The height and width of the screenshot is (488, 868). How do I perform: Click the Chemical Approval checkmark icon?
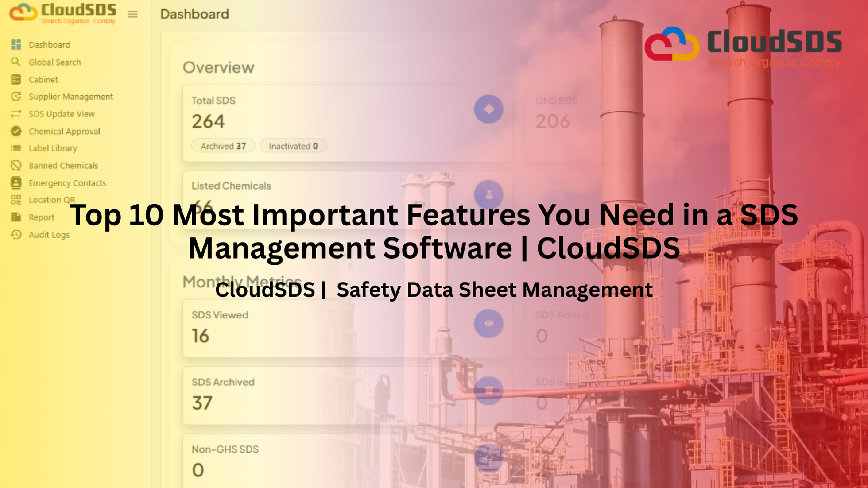(16, 131)
